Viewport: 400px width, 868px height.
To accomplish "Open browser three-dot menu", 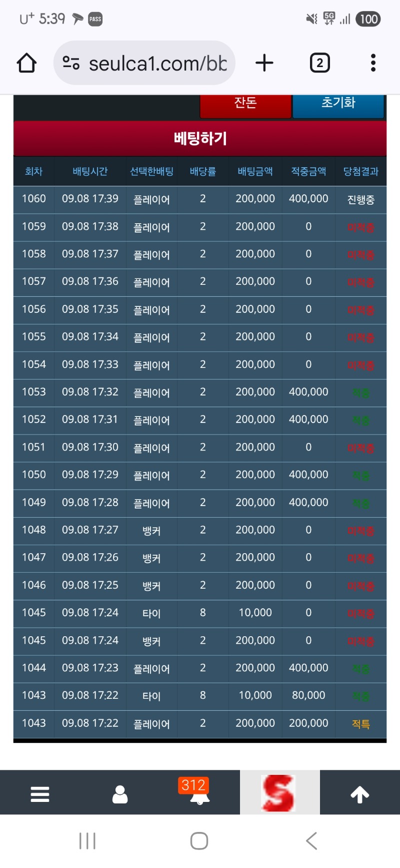I will point(373,63).
